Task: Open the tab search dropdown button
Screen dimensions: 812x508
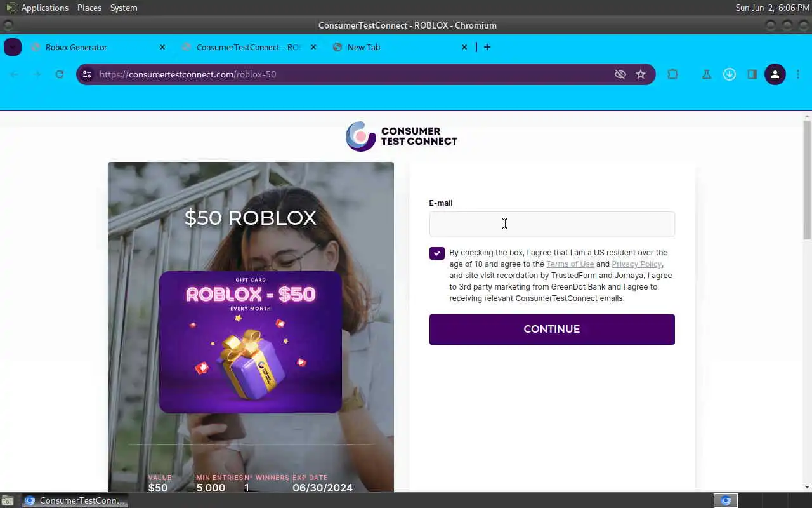Action: (x=13, y=47)
